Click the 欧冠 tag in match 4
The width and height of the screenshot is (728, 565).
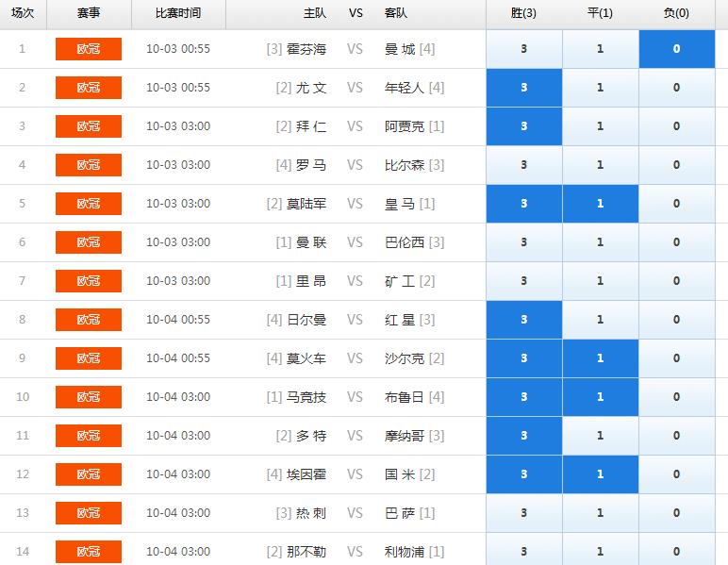coord(89,165)
